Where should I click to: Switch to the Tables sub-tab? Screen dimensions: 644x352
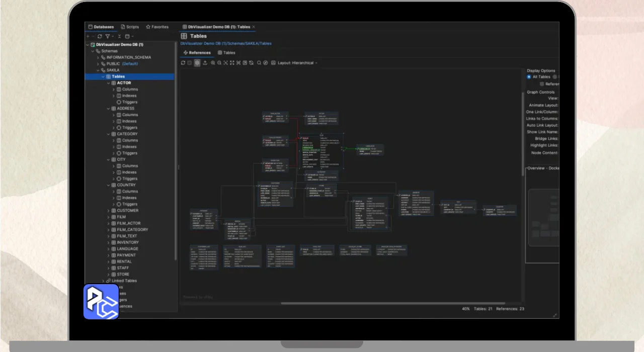(226, 52)
